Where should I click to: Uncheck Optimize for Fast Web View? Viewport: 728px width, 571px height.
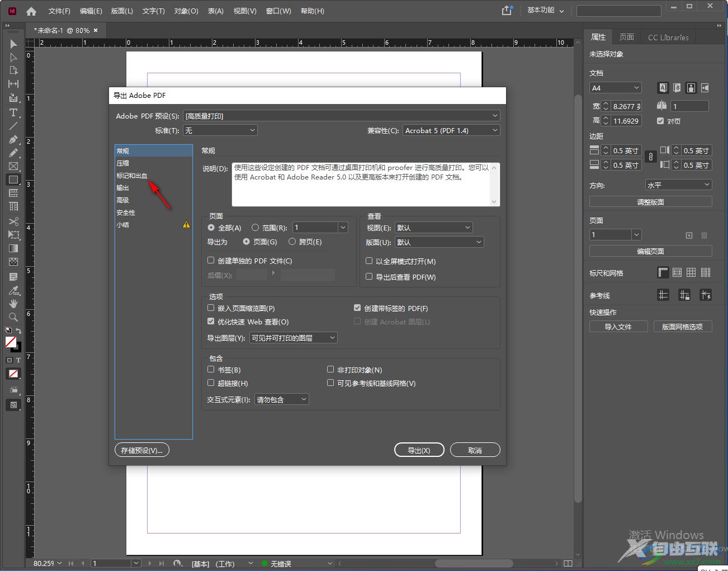211,321
